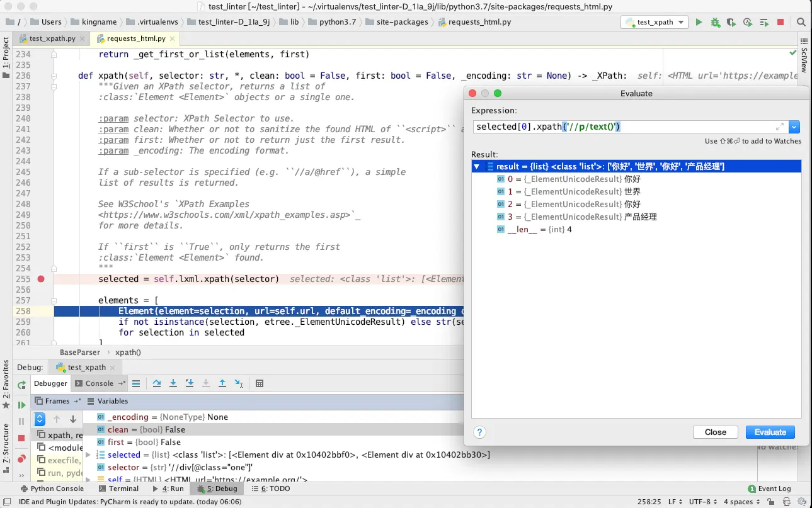Open the test_xpath run configuration dropdown
Viewport: 812px width, 508px height.
(x=655, y=22)
